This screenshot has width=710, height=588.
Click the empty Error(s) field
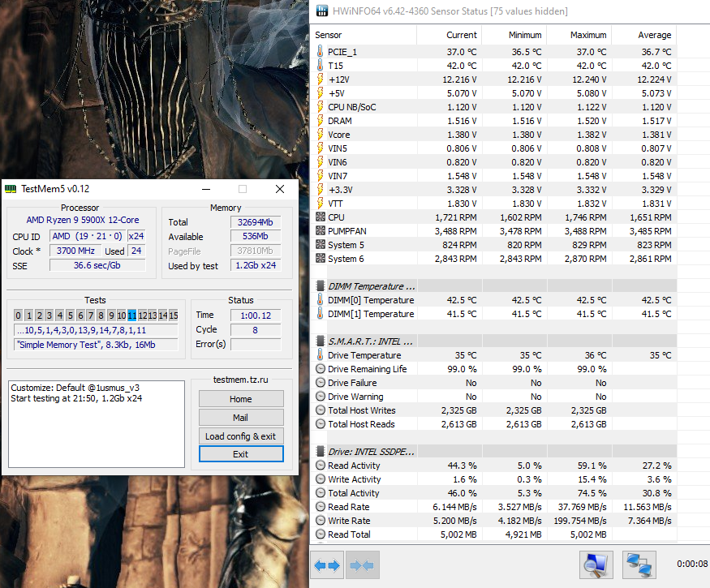[256, 345]
